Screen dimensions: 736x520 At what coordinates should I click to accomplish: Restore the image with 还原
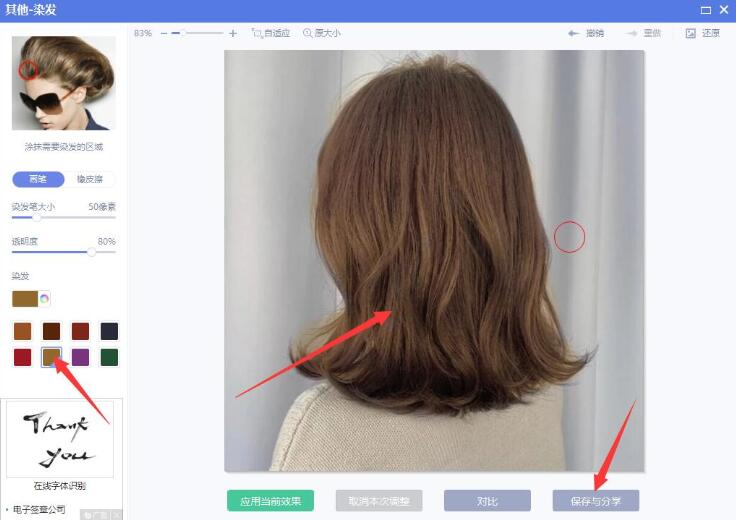(703, 33)
